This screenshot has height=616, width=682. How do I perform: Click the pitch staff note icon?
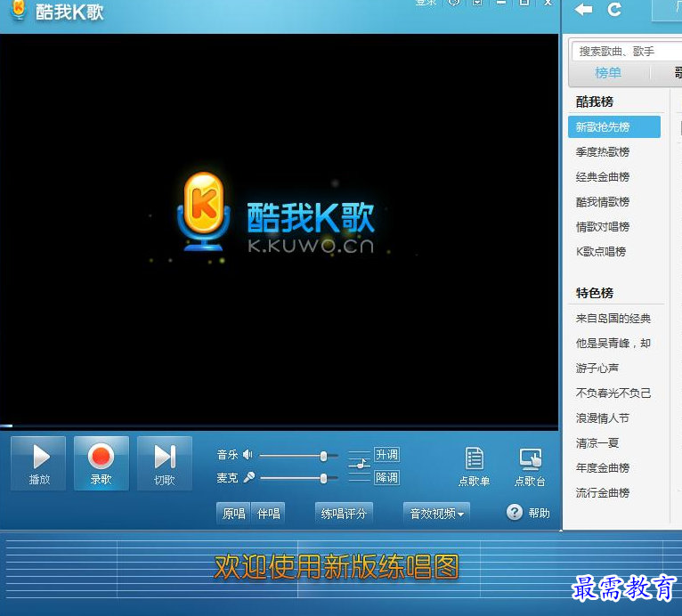[x=360, y=466]
